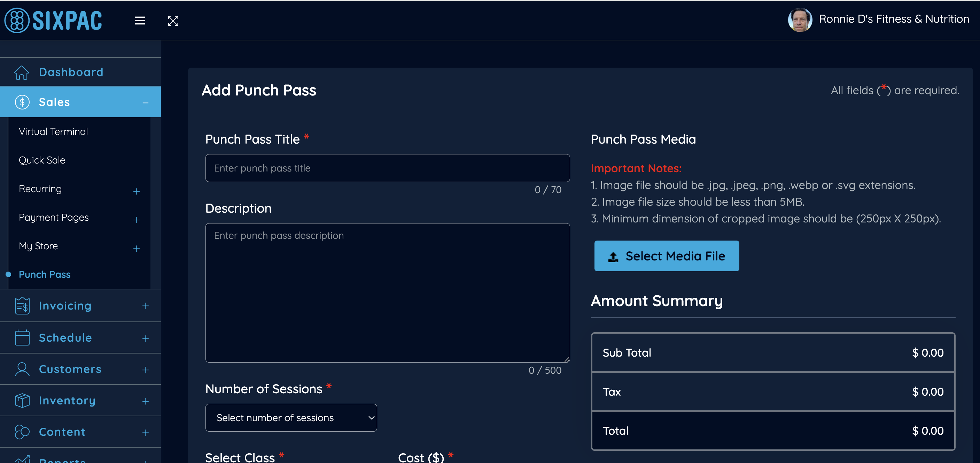Expand the My Store submenu
Viewport: 980px width, 463px height.
coord(137,249)
